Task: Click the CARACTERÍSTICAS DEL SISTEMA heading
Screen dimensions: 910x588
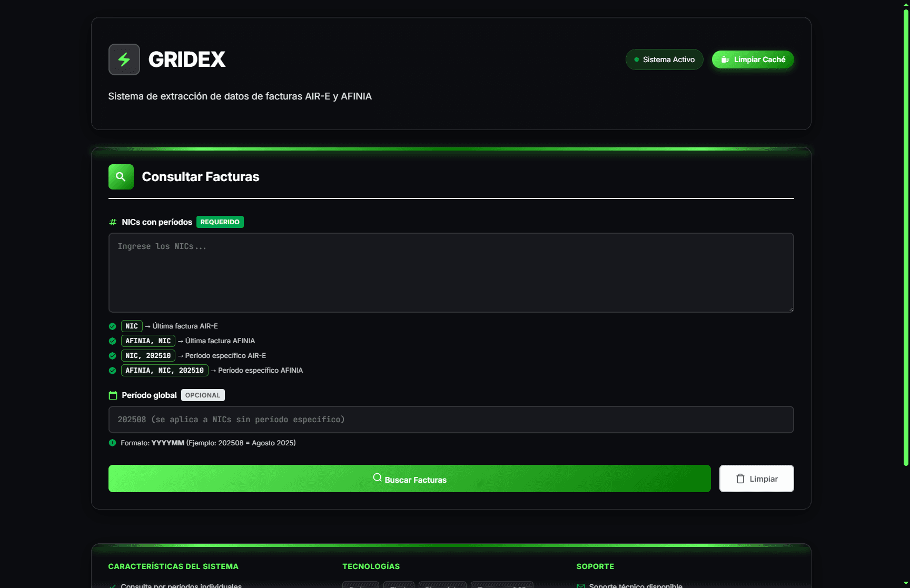Action: 173,566
